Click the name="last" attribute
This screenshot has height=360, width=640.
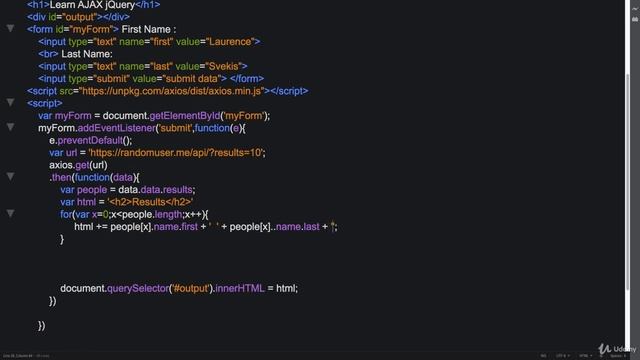coord(146,66)
